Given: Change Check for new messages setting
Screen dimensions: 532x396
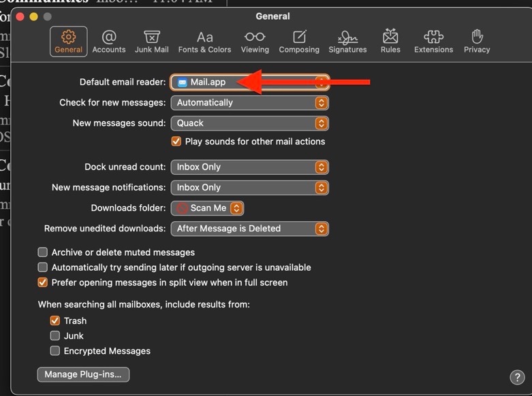Looking at the screenshot, I should 250,103.
